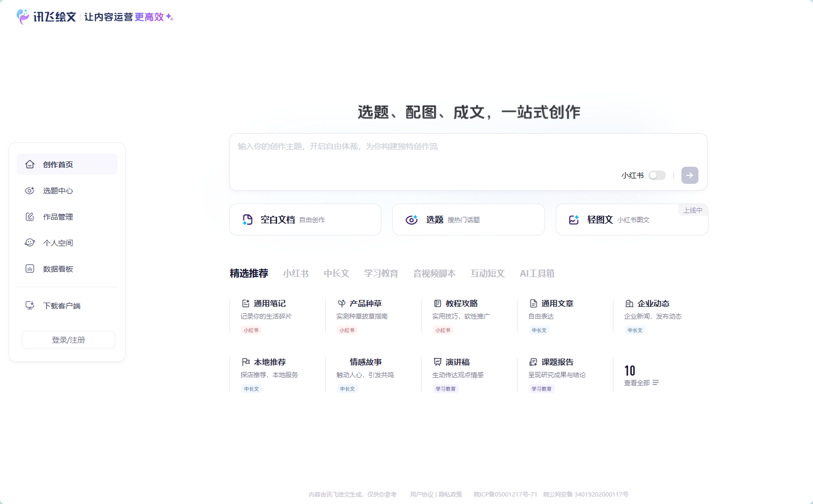
Task: Click the 数据看板 chart icon
Action: click(30, 269)
